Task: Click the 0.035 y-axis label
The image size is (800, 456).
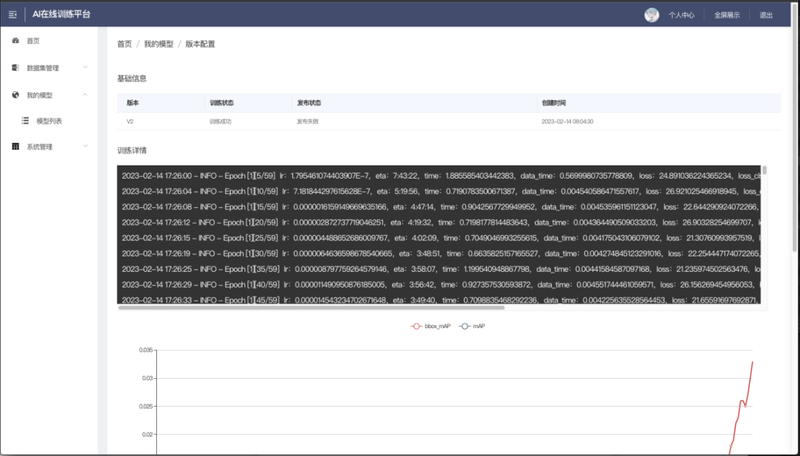Action: (x=145, y=350)
